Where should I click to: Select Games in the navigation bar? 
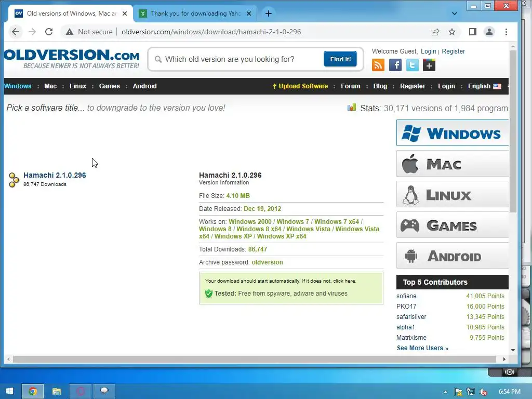pos(109,86)
